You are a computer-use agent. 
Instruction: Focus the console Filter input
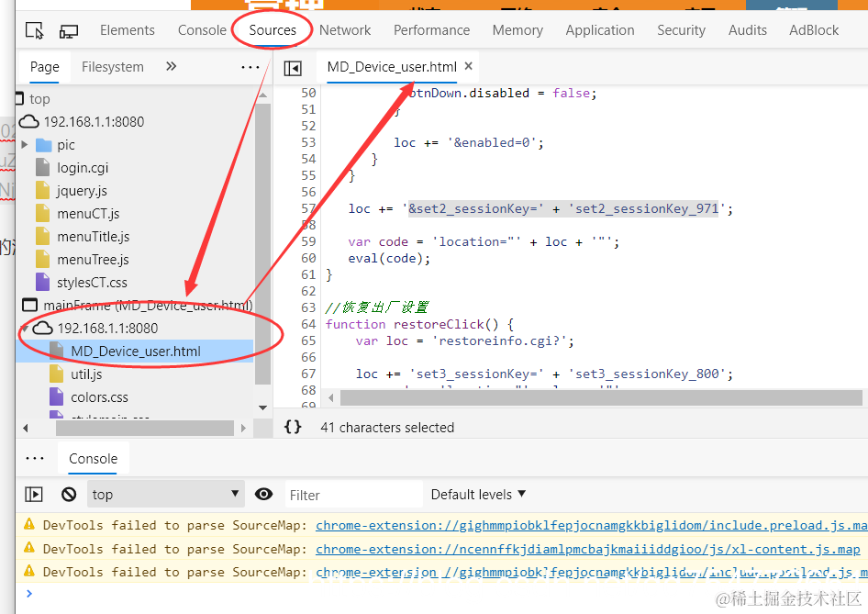point(354,495)
